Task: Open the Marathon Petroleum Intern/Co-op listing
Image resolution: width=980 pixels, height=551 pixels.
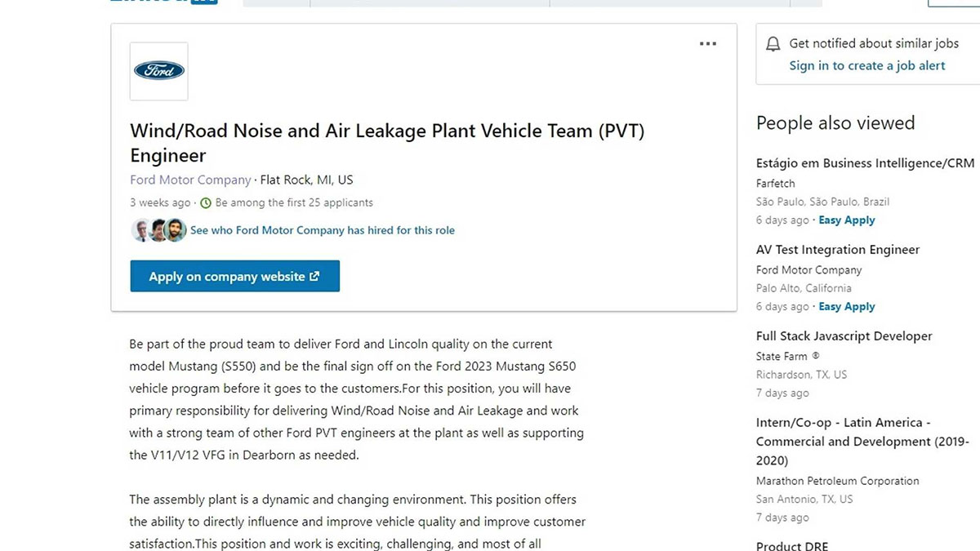Action: [862, 441]
